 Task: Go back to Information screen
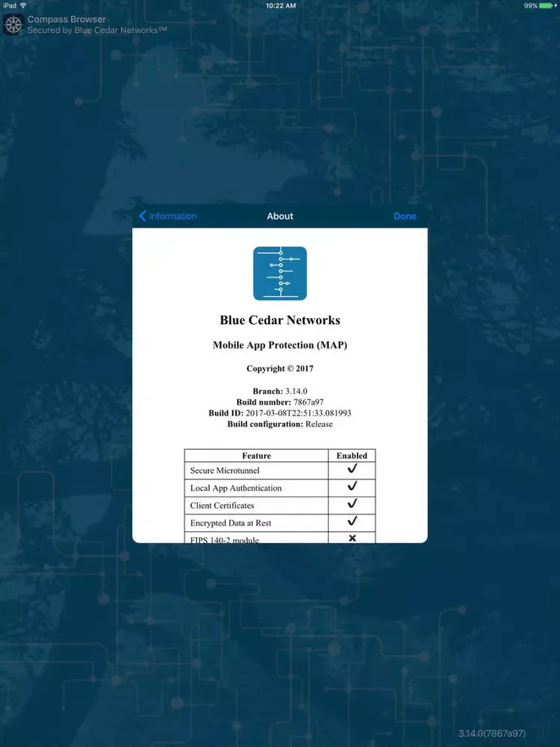167,217
